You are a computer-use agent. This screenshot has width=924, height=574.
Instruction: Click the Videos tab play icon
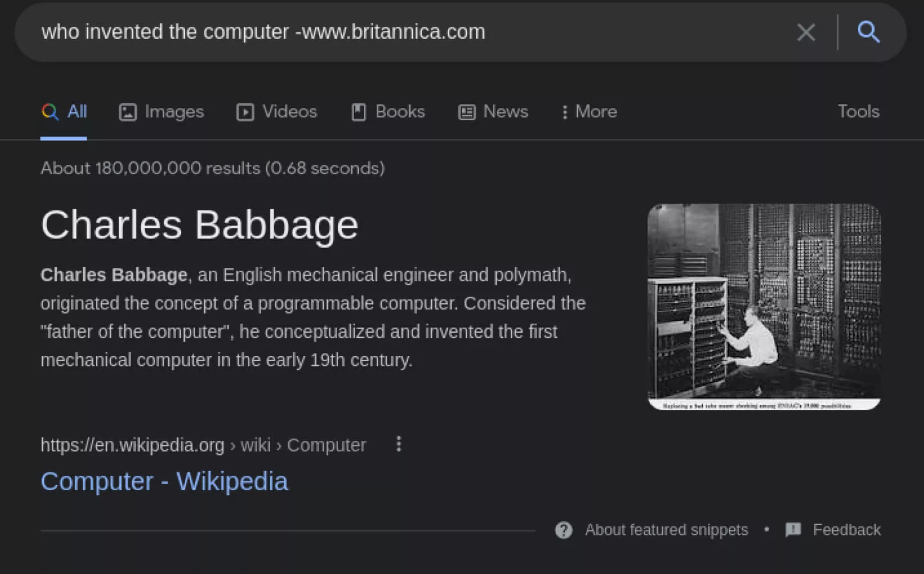coord(245,112)
